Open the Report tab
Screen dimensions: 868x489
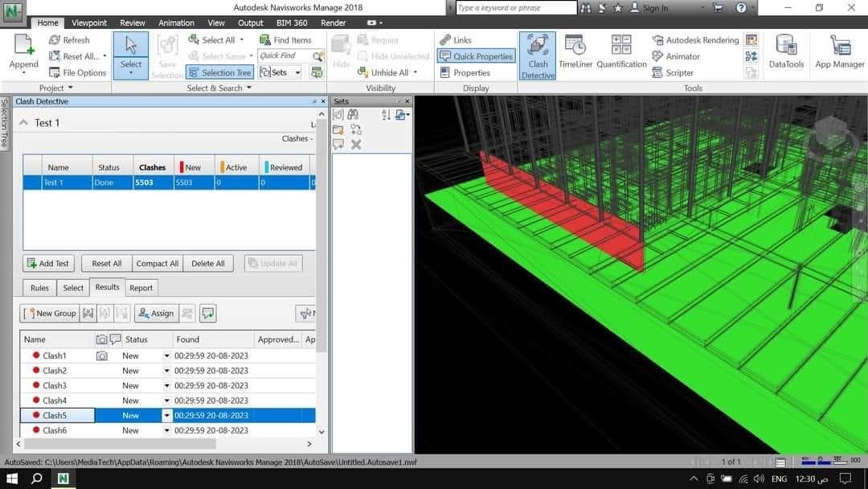(141, 288)
